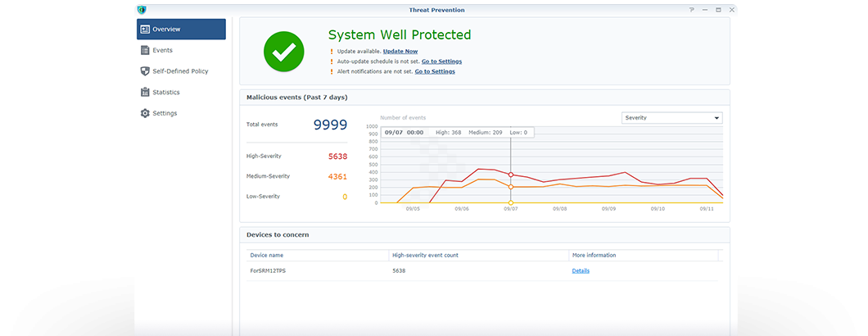Click the Events list icon
The image size is (868, 336).
point(145,51)
